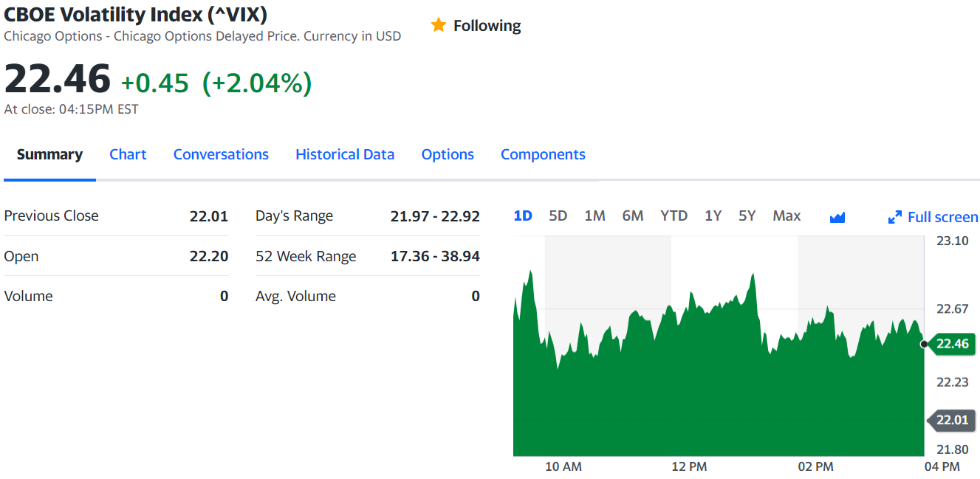980x479 pixels.
Task: Click the Previous Close value 22.01 in table
Action: pyautogui.click(x=209, y=216)
